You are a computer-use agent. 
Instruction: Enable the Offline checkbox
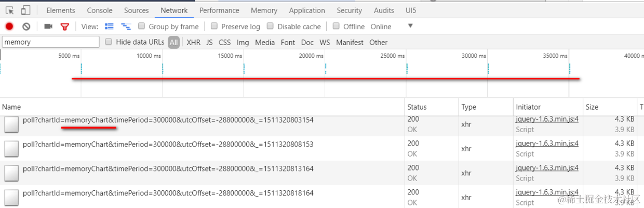(336, 26)
